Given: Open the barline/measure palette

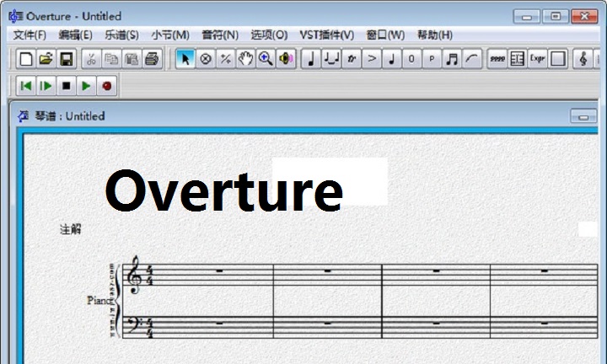Looking at the screenshot, I should pyautogui.click(x=517, y=59).
